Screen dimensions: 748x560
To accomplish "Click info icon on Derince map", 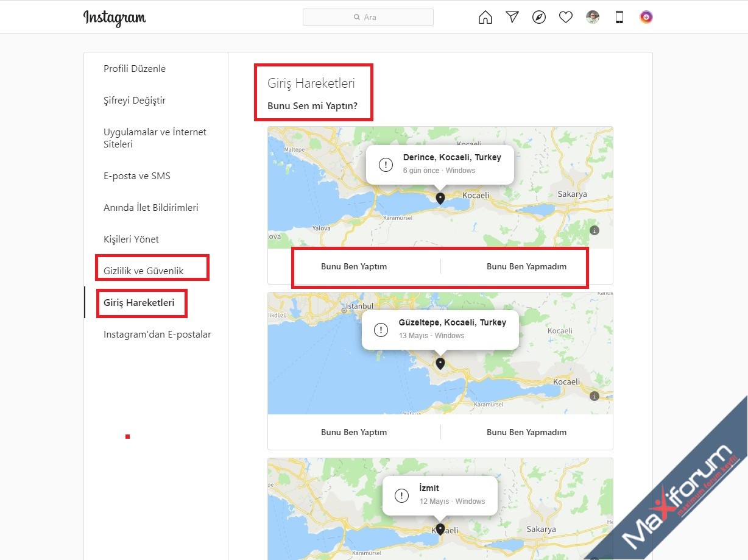I will (x=595, y=230).
